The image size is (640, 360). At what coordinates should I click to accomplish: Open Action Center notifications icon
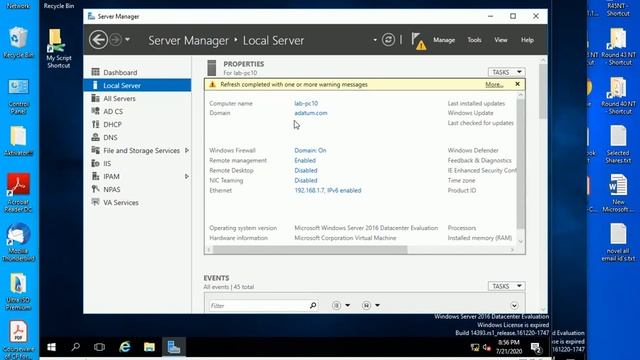coord(536,348)
